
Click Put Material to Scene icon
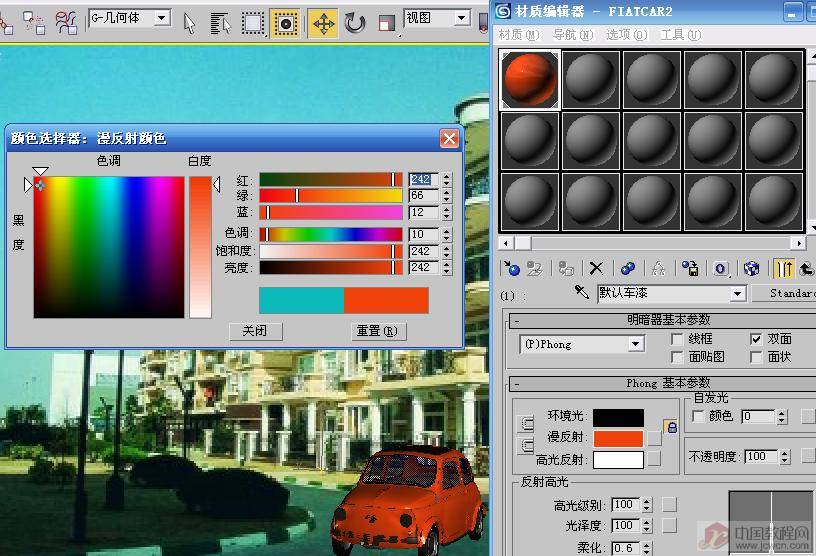[534, 268]
